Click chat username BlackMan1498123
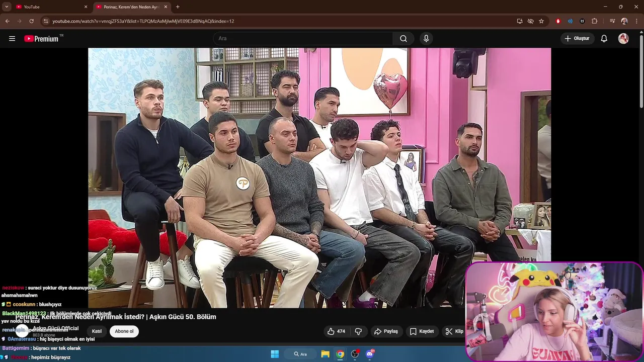 (x=24, y=313)
